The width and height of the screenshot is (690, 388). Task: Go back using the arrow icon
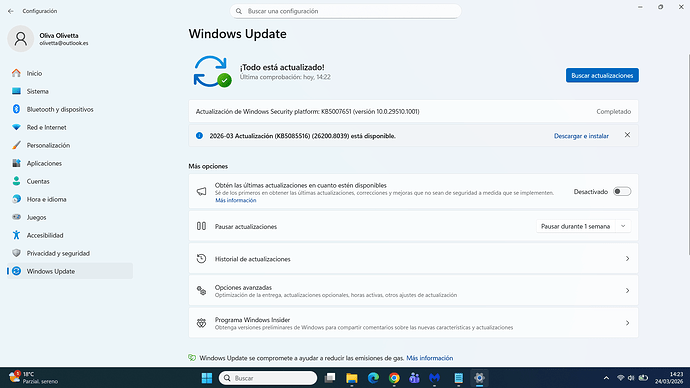(11, 11)
